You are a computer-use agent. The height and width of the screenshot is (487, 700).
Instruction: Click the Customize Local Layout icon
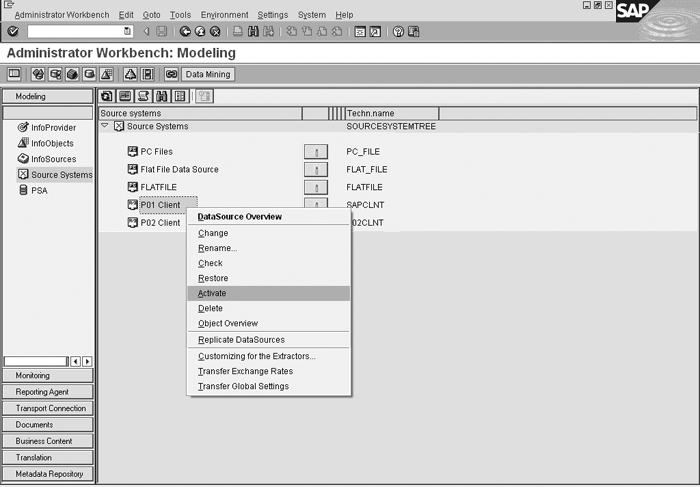pos(413,31)
